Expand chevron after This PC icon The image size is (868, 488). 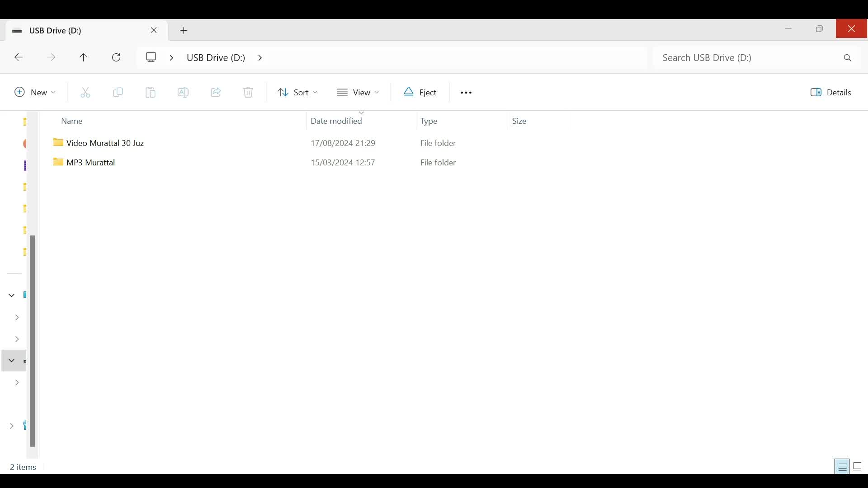pyautogui.click(x=171, y=58)
